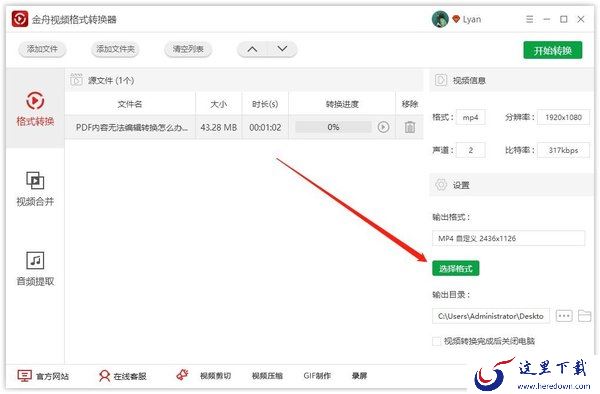
Task: Click the 声道 value box showing 2
Action: (x=471, y=150)
